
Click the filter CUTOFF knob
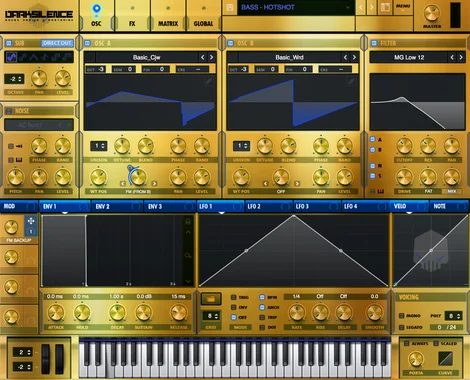(404, 146)
